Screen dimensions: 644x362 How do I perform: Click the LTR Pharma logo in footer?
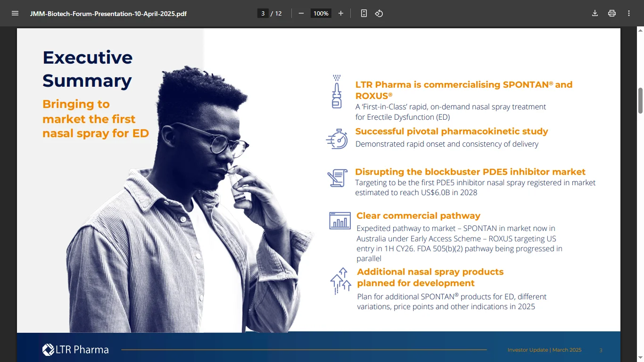[75, 350]
